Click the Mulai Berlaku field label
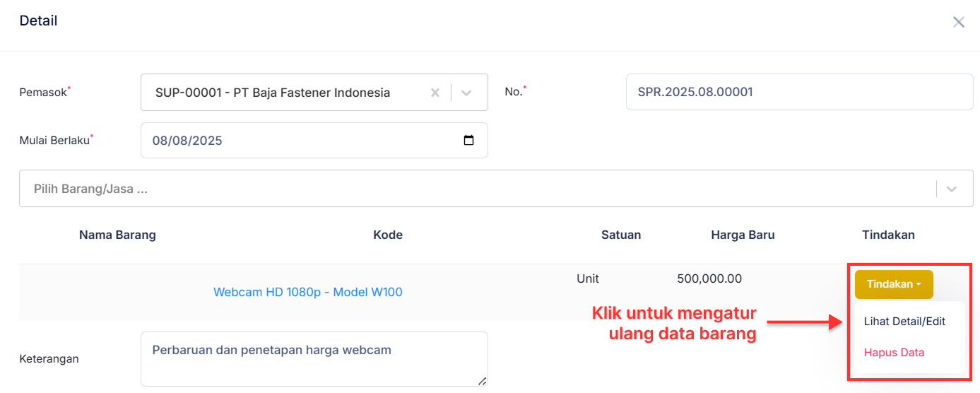The image size is (980, 393). (x=54, y=140)
